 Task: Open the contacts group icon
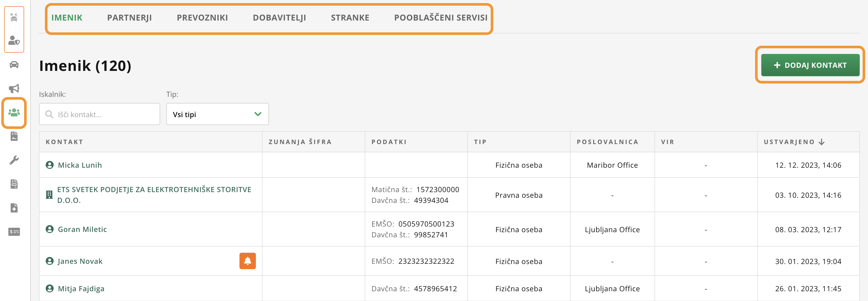pyautogui.click(x=14, y=112)
